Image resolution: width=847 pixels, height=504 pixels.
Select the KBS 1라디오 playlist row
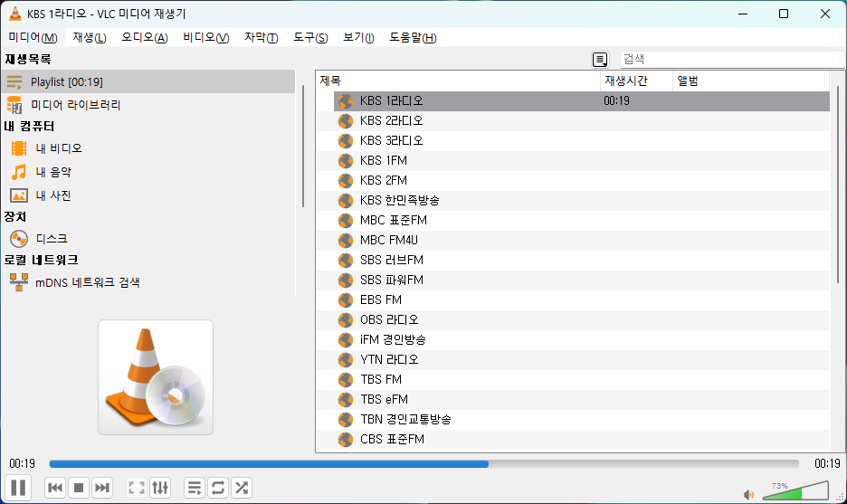click(581, 101)
